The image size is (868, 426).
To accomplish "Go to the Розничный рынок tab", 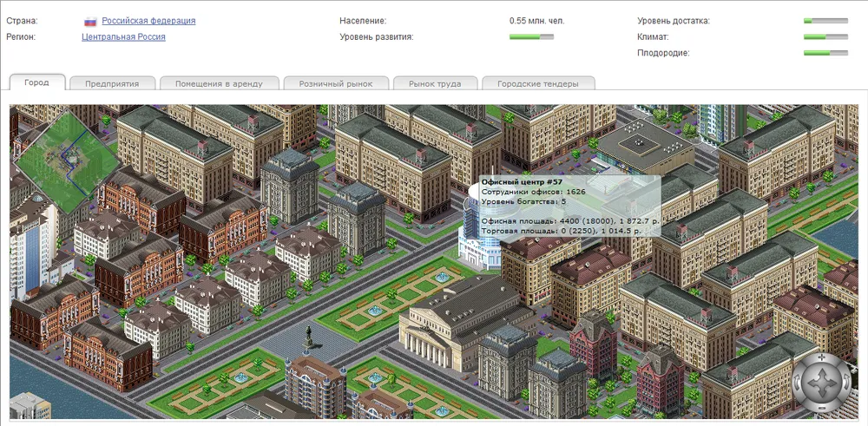I will (335, 84).
